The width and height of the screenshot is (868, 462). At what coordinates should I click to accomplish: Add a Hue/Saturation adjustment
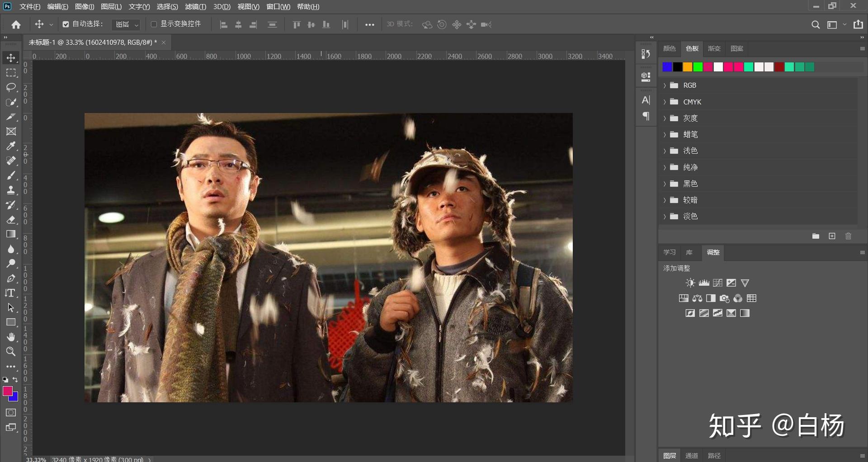click(684, 298)
